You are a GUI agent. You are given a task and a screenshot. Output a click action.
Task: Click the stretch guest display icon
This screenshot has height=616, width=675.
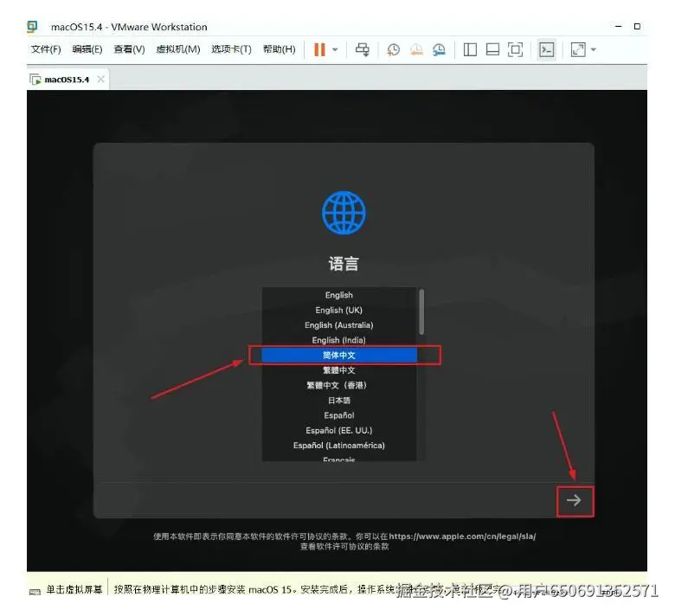coord(578,50)
